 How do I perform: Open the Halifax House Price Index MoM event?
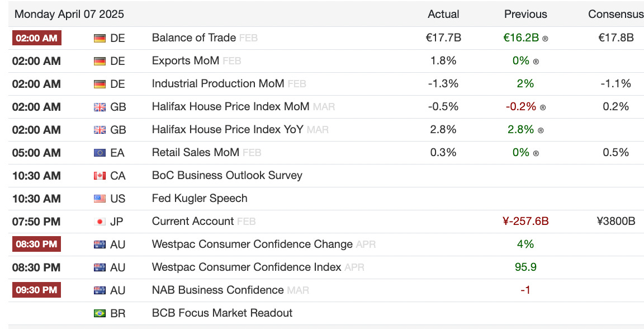[230, 107]
